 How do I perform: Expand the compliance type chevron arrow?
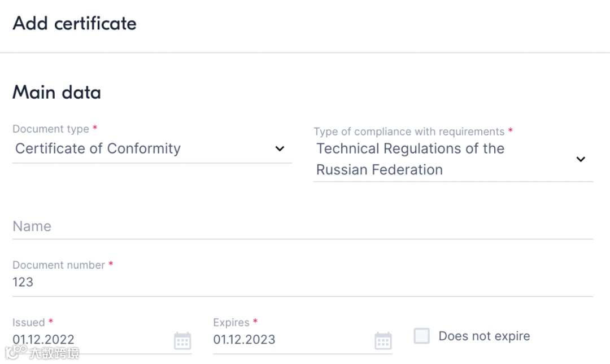click(581, 159)
